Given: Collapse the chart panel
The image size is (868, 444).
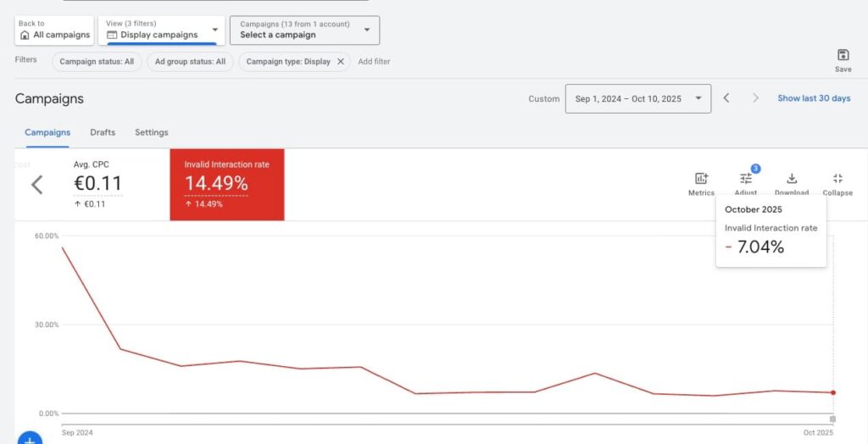Looking at the screenshot, I should (837, 179).
